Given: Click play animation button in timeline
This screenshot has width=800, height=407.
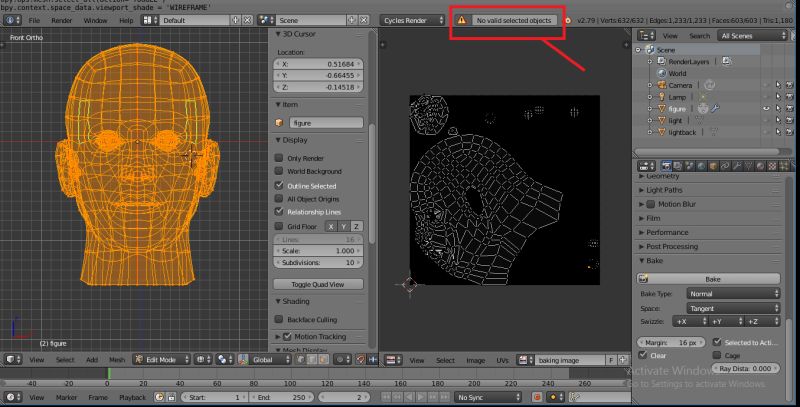Looking at the screenshot, I should coord(421,397).
